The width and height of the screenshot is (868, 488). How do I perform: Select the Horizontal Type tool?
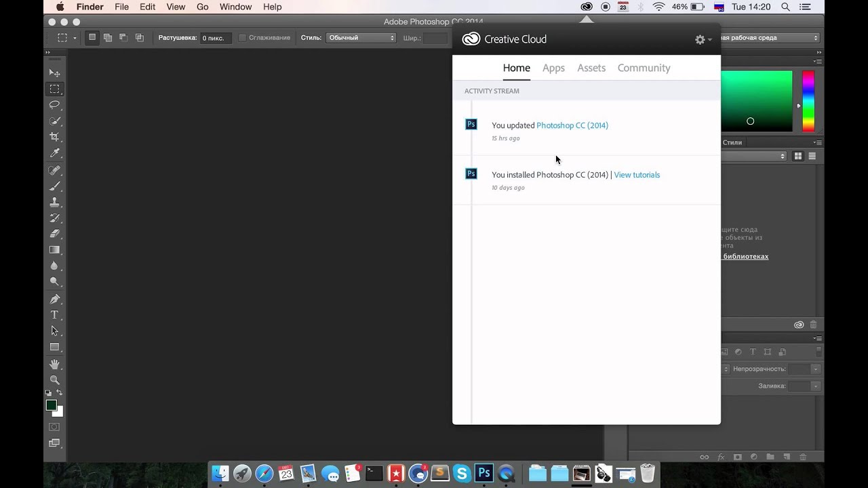pos(55,315)
